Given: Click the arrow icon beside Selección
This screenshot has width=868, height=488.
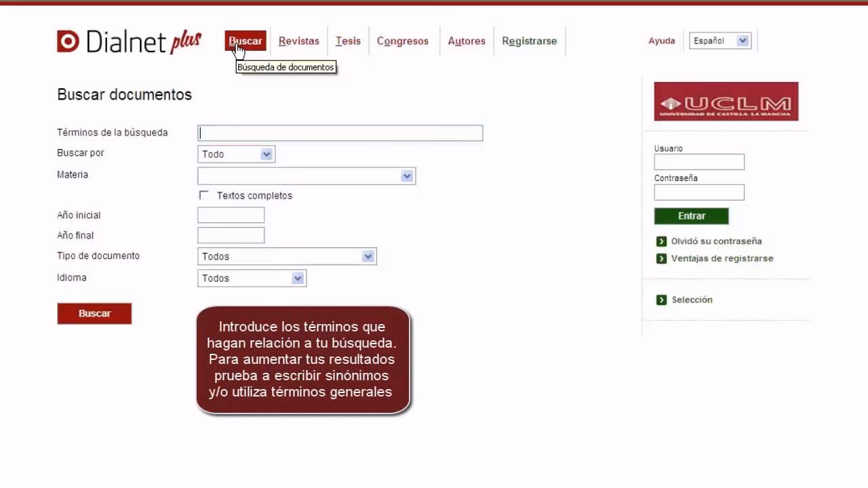Looking at the screenshot, I should click(x=661, y=300).
